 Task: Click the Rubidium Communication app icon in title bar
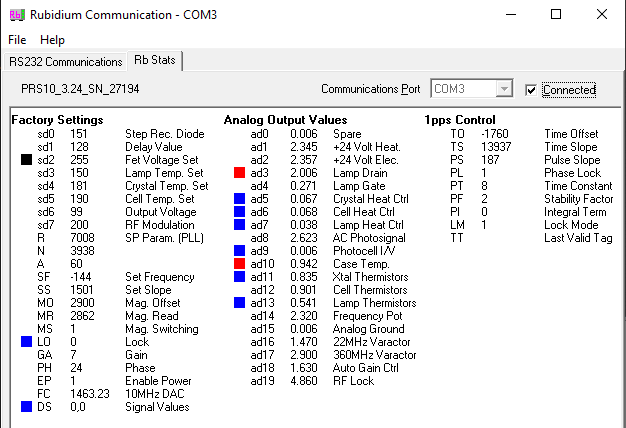pos(15,14)
